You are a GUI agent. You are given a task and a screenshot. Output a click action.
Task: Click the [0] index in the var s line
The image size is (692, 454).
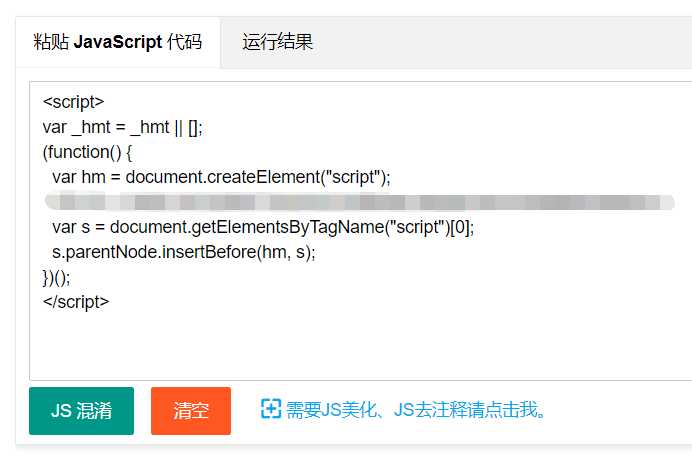[459, 227]
